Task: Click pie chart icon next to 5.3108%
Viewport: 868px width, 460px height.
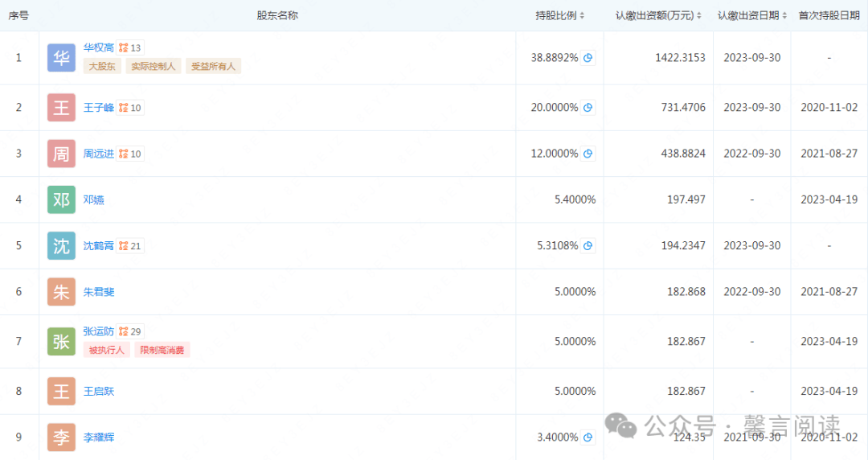Action: point(588,246)
